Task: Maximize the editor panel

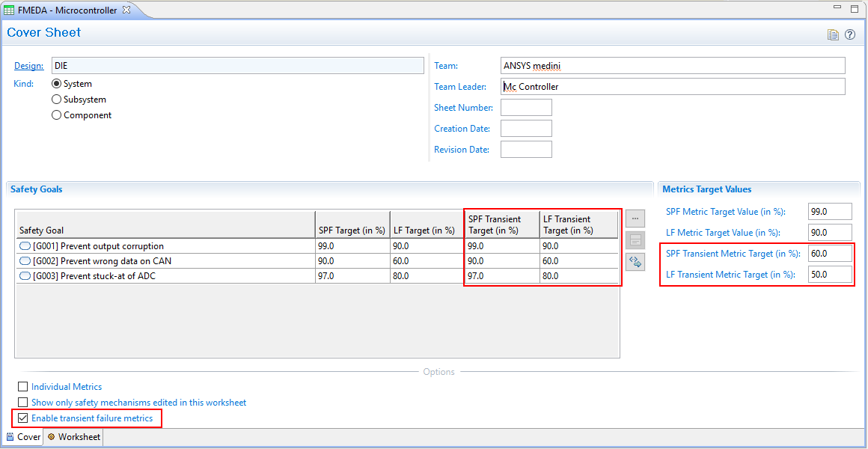Action: point(855,9)
